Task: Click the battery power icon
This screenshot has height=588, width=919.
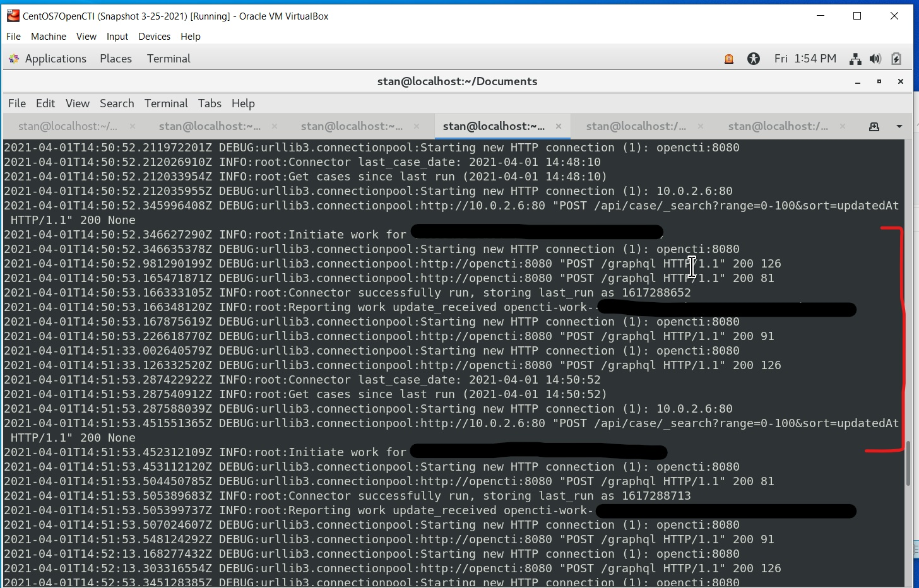Action: (x=896, y=59)
